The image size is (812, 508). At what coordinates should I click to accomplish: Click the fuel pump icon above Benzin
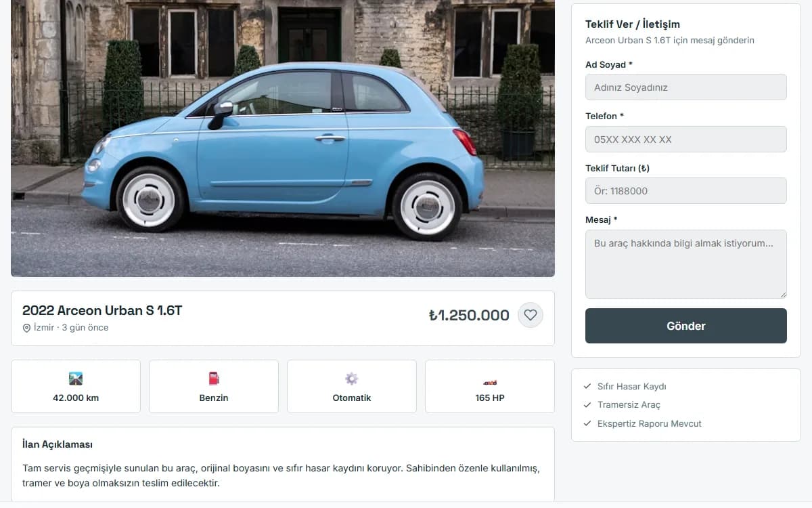coord(214,379)
